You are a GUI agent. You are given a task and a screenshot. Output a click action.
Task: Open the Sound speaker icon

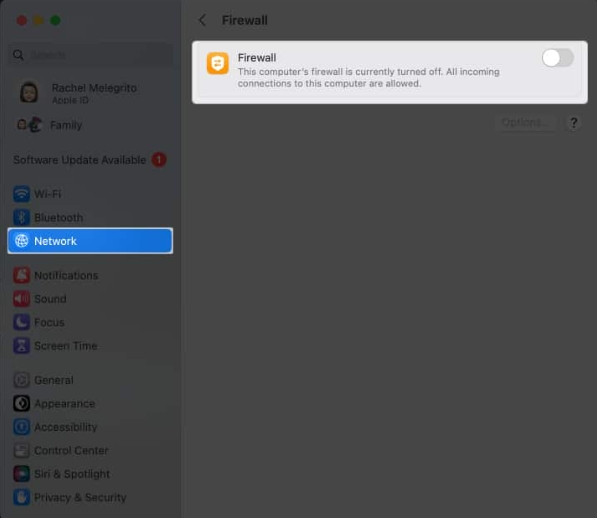point(22,299)
